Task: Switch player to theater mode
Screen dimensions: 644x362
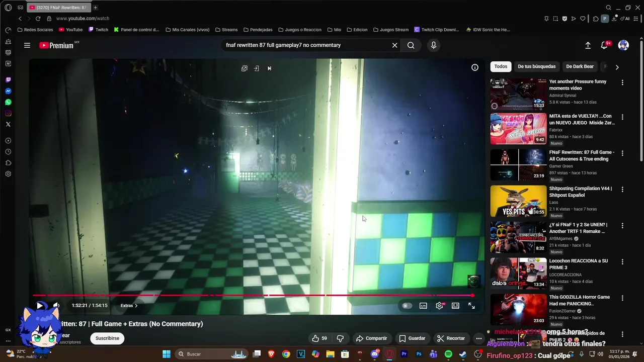Action: (x=455, y=306)
